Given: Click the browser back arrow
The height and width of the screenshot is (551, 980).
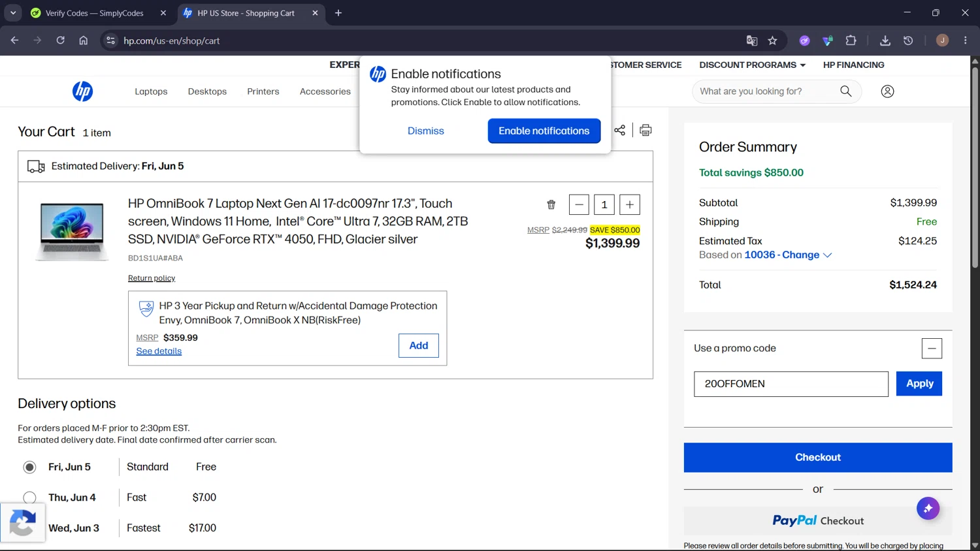Looking at the screenshot, I should click(14, 40).
